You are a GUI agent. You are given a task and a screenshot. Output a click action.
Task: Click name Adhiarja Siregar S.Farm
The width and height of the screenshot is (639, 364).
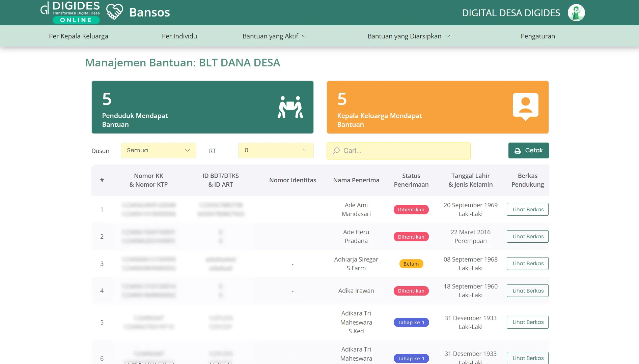[356, 264]
